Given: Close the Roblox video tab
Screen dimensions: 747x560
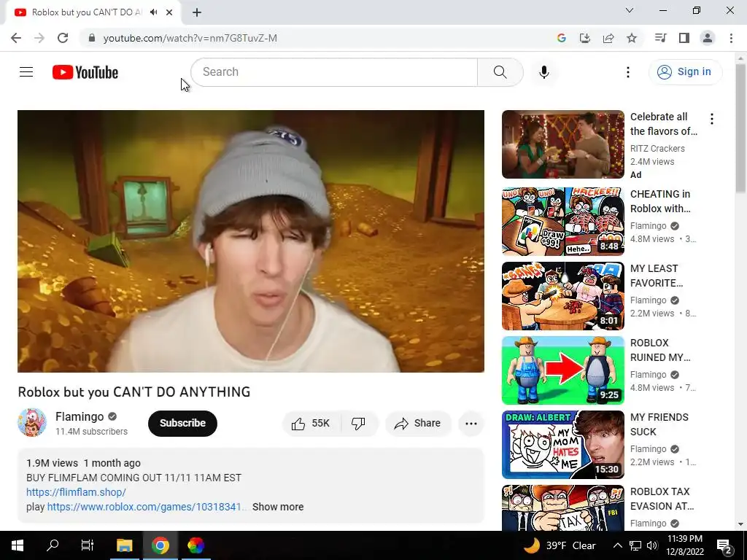Looking at the screenshot, I should coord(169,12).
